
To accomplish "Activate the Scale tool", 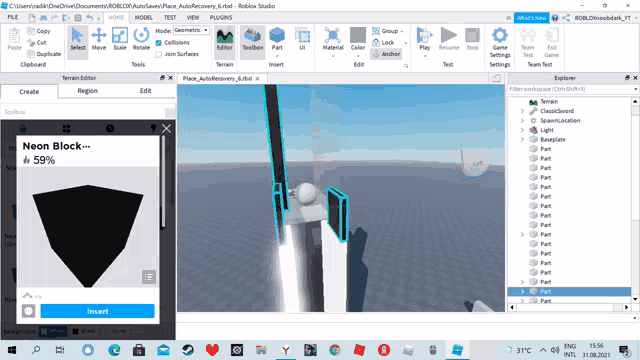I will pos(120,39).
